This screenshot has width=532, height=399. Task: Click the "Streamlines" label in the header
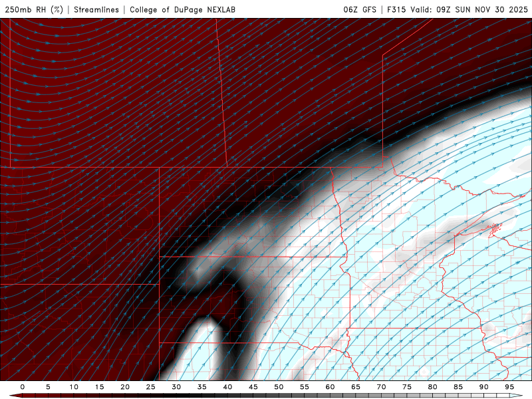pos(96,9)
